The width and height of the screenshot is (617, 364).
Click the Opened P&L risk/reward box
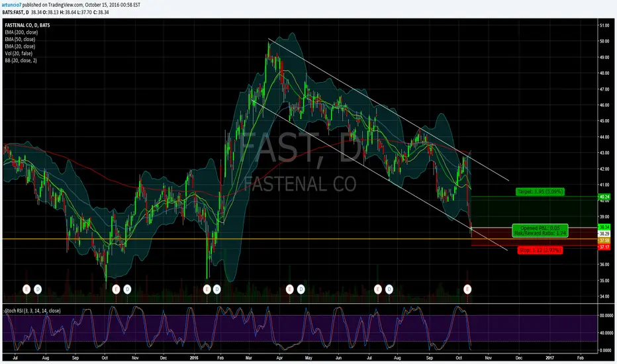click(x=540, y=230)
